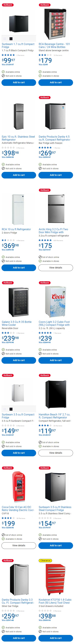Click Rollback badge on Galanz wine cooler
Image resolution: width=75 pixels, height=644 pixels.
click(8, 283)
